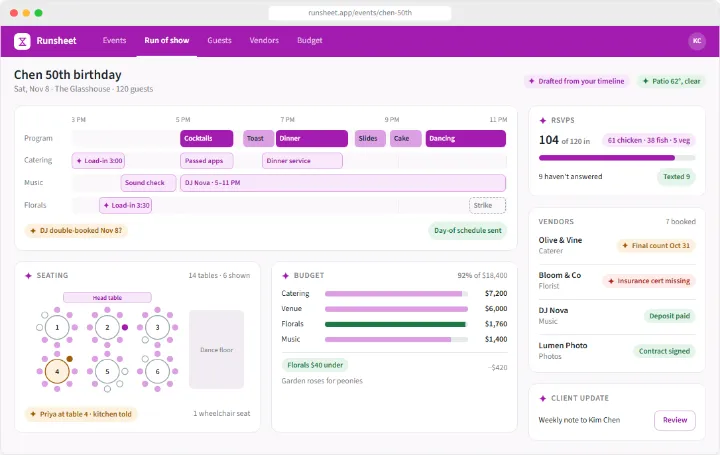Select the Sound check block
The width and height of the screenshot is (720, 455).
click(x=148, y=183)
